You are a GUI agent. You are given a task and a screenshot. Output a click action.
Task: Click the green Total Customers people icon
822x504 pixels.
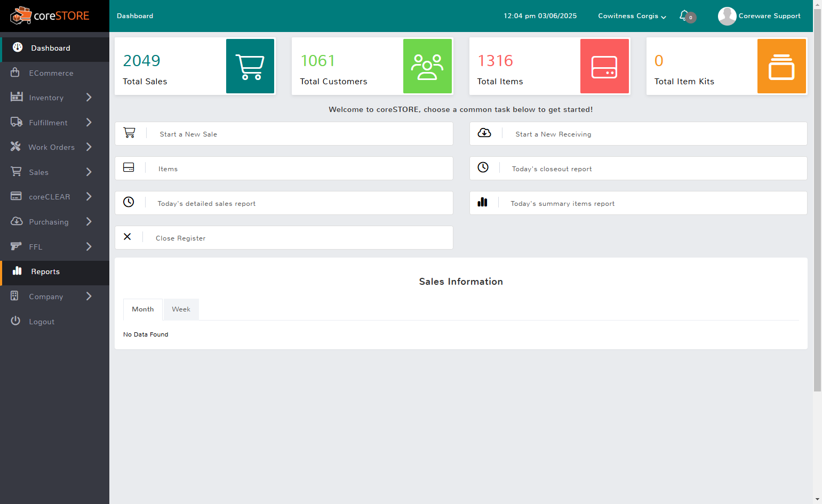[427, 66]
